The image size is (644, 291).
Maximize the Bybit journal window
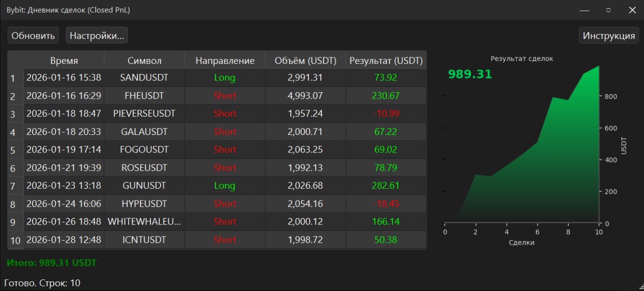tap(608, 10)
